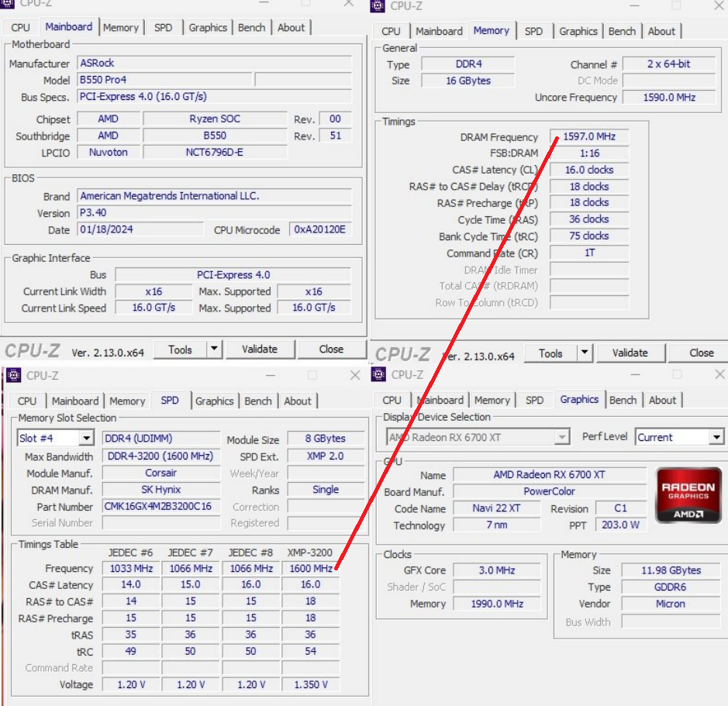Click CPU Microcode 0xA20120E value
Viewport: 728px width, 706px height.
click(320, 229)
